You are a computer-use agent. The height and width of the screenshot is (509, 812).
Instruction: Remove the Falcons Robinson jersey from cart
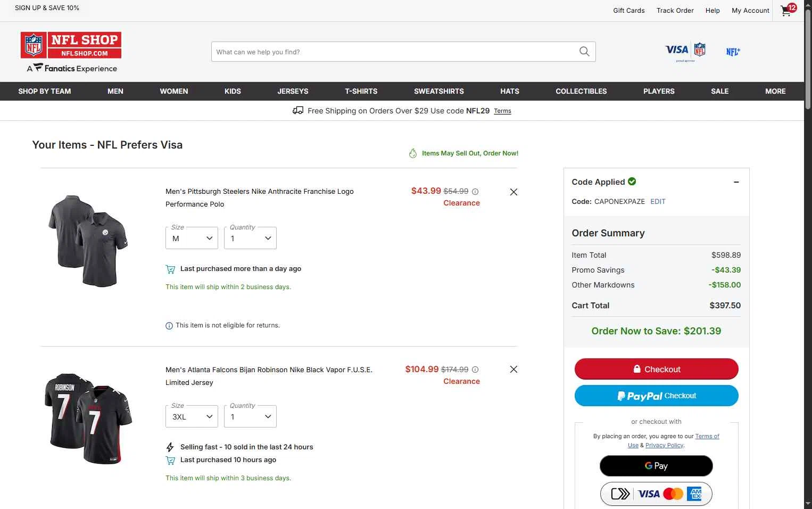[x=513, y=369]
